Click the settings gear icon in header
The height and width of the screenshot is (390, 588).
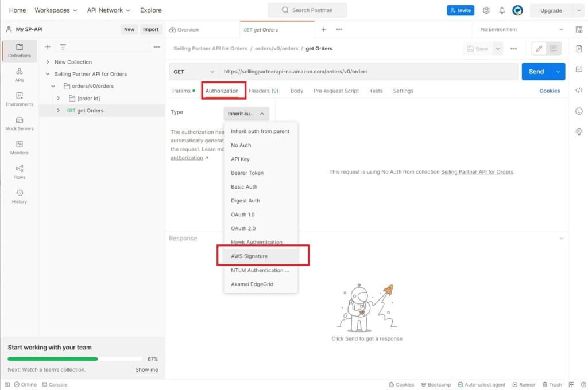[486, 10]
